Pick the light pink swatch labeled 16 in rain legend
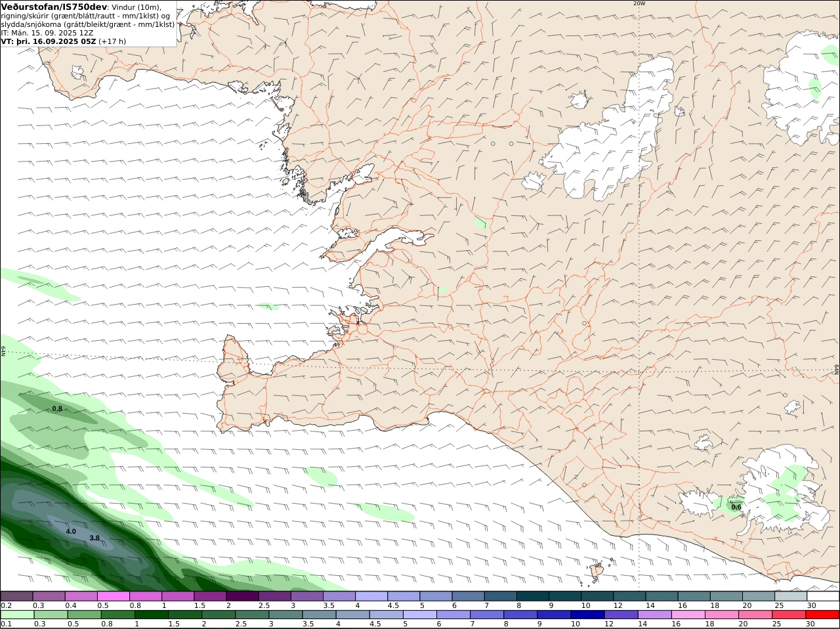The image size is (840, 629). [x=688, y=615]
